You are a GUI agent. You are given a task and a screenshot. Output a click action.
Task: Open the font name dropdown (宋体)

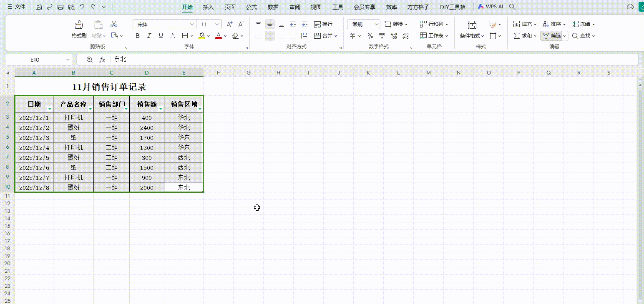(x=192, y=24)
